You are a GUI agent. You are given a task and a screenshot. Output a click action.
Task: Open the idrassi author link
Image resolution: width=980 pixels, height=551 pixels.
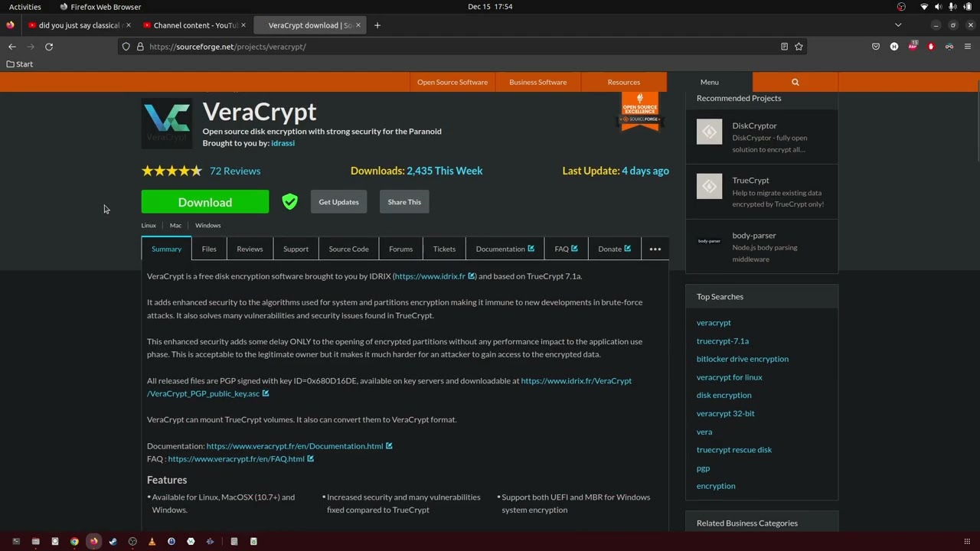click(x=283, y=143)
